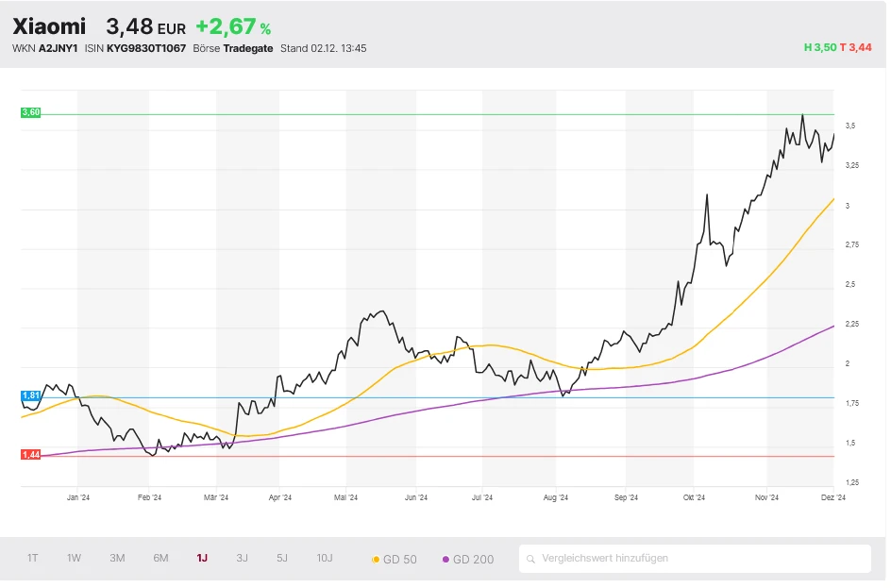The height and width of the screenshot is (588, 891).
Task: Toggle the GD 200 moving average line
Action: (468, 559)
